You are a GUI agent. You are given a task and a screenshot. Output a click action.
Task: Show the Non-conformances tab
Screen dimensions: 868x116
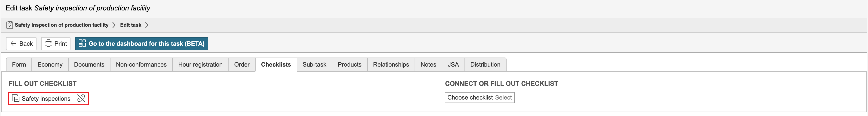(x=141, y=64)
